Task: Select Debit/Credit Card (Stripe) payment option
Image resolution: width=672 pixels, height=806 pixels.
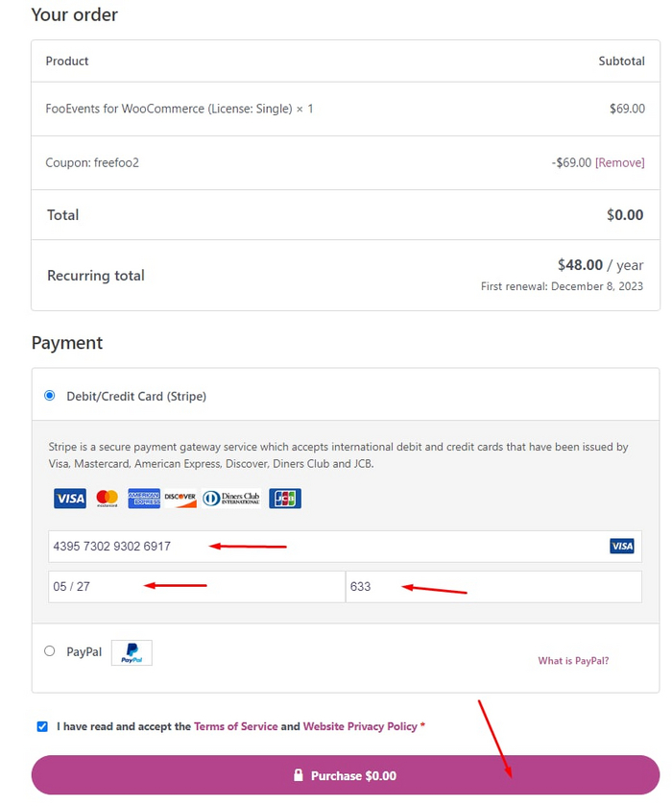Action: [50, 395]
